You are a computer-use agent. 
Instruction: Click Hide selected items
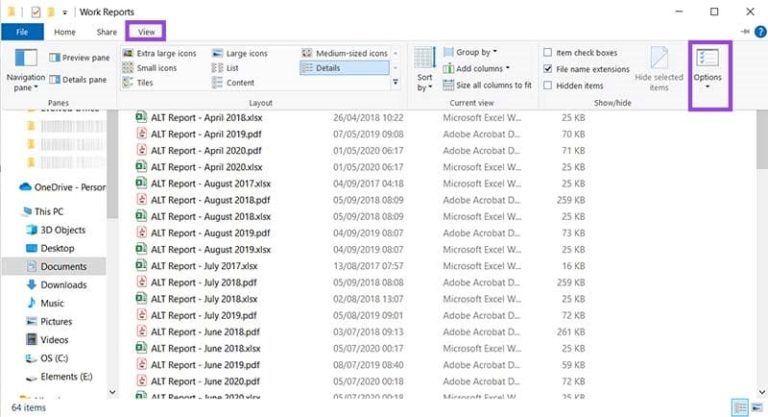(x=659, y=70)
